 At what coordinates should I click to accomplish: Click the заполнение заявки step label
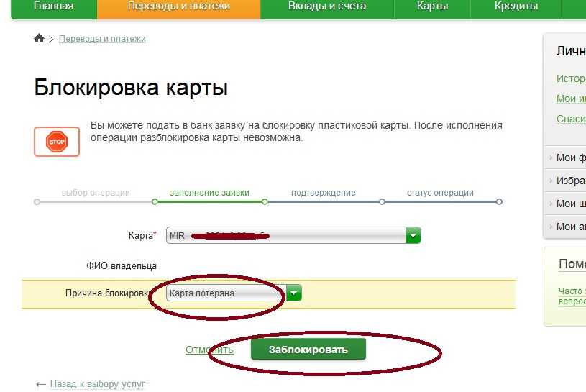point(209,193)
